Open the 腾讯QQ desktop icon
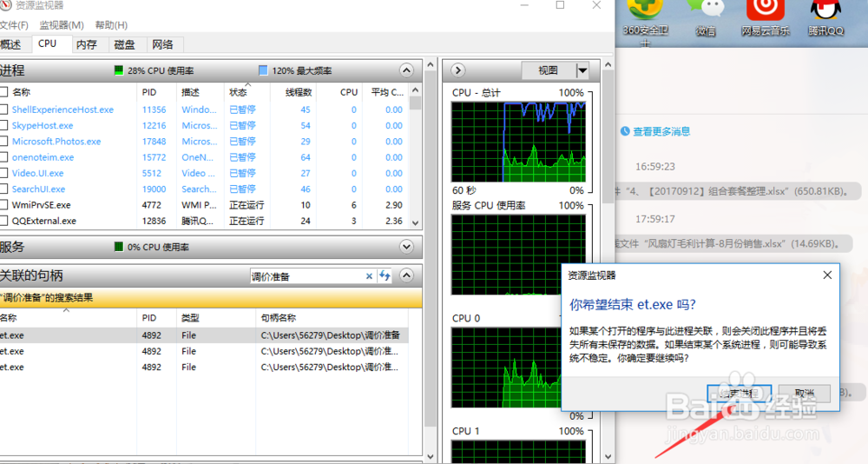The width and height of the screenshot is (868, 464). (825, 19)
